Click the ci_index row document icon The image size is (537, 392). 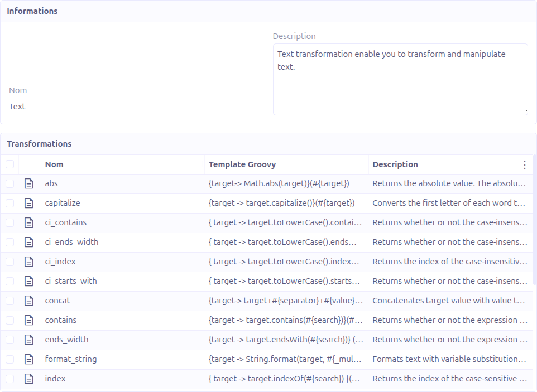click(29, 262)
